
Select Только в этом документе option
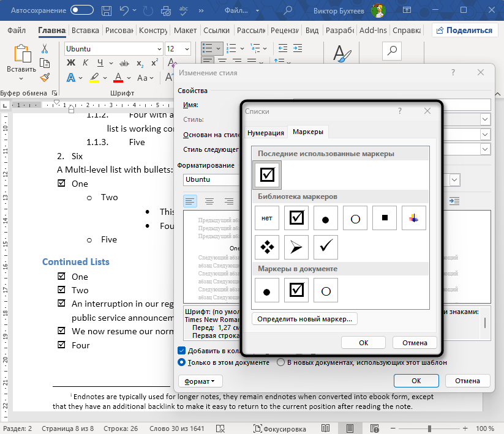point(182,362)
